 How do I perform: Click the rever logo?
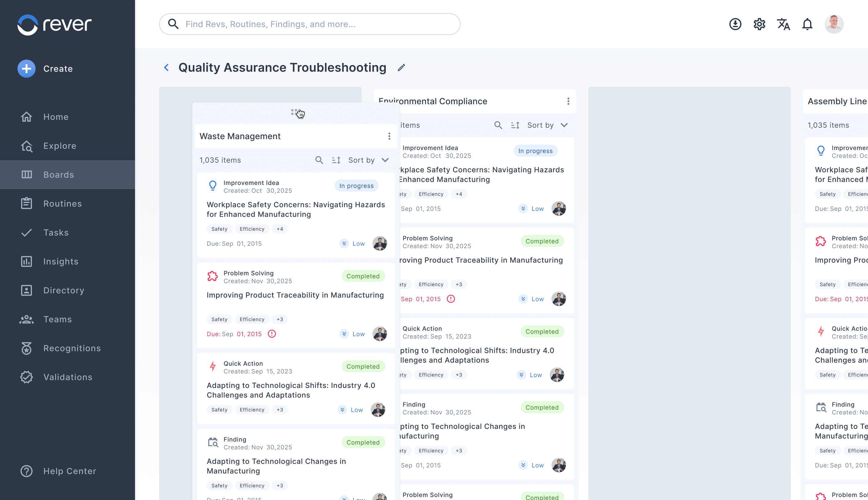click(x=55, y=24)
